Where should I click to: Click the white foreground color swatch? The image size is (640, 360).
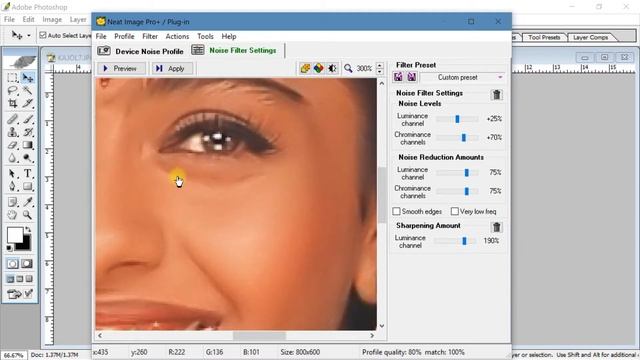click(x=15, y=235)
